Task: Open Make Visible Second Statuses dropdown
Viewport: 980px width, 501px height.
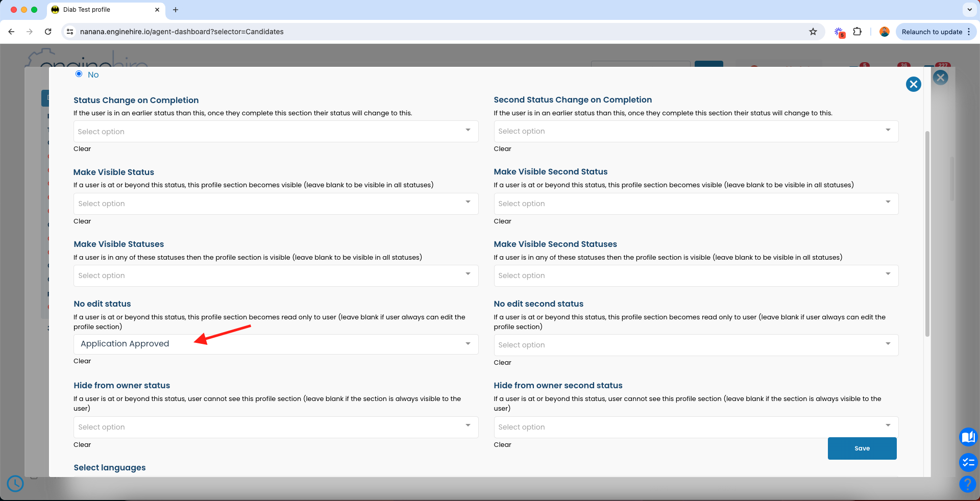Action: (x=696, y=275)
